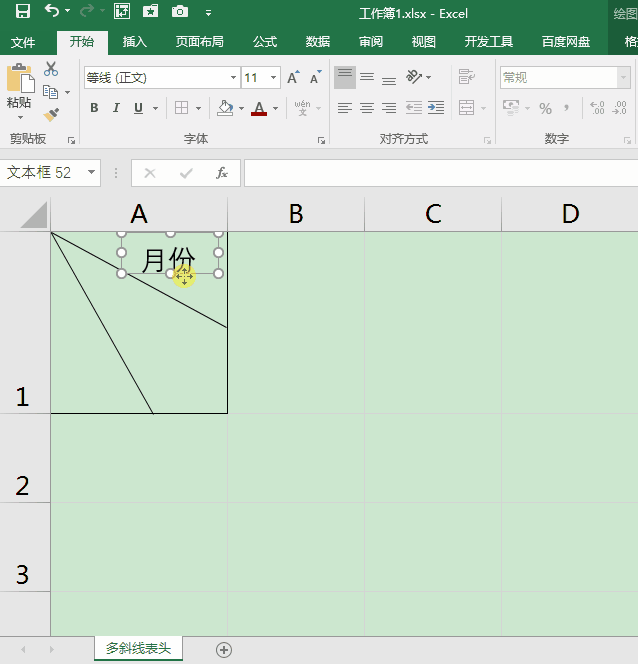Toggle top vertical alignment
Screen dimensions: 638x664
(x=345, y=77)
